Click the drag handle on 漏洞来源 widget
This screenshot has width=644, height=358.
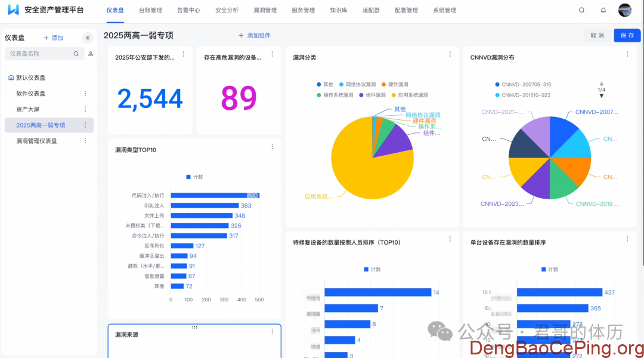pos(194,328)
